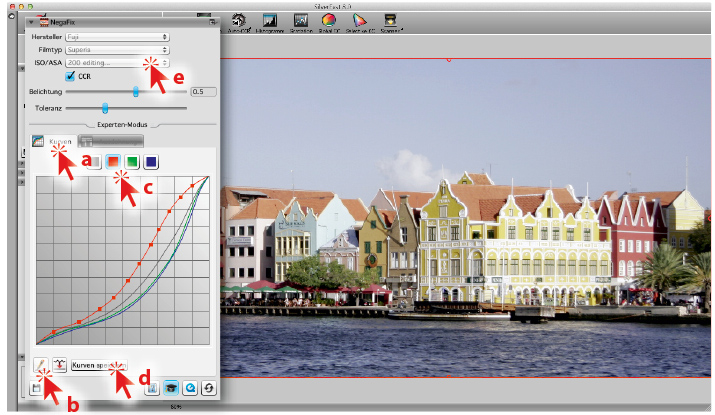Open the Histogram tool in toolbar
The image size is (715, 415).
pyautogui.click(x=270, y=20)
